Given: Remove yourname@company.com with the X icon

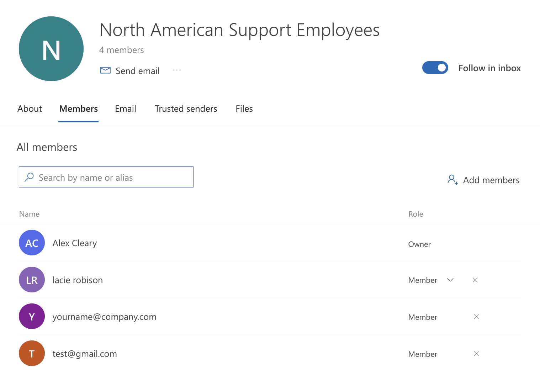Looking at the screenshot, I should [476, 317].
